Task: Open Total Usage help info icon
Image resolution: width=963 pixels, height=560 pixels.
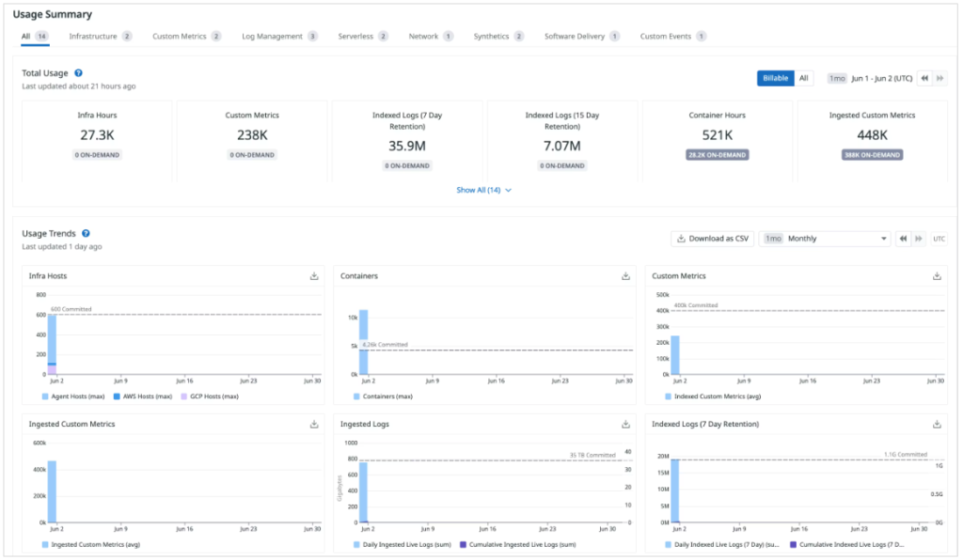Action: pos(78,72)
